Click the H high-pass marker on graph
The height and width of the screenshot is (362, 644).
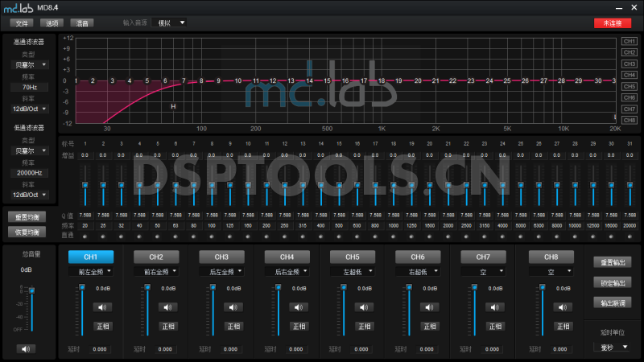coord(173,106)
